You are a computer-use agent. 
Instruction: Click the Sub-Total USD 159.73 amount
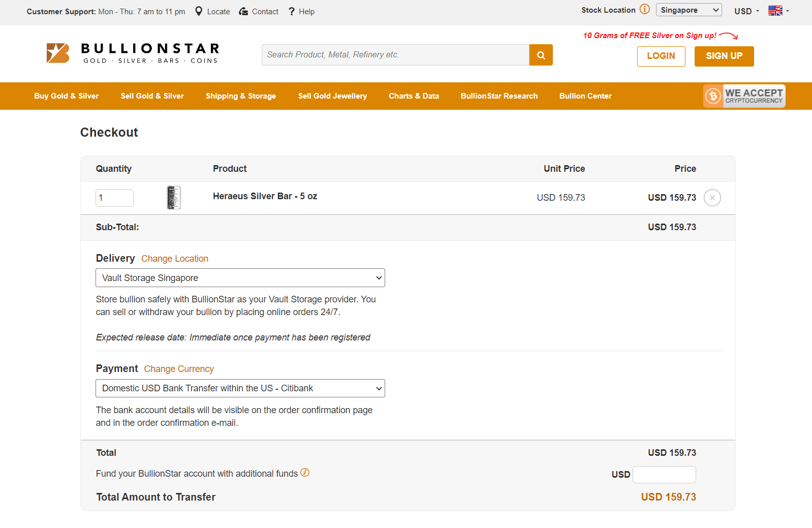click(x=672, y=227)
